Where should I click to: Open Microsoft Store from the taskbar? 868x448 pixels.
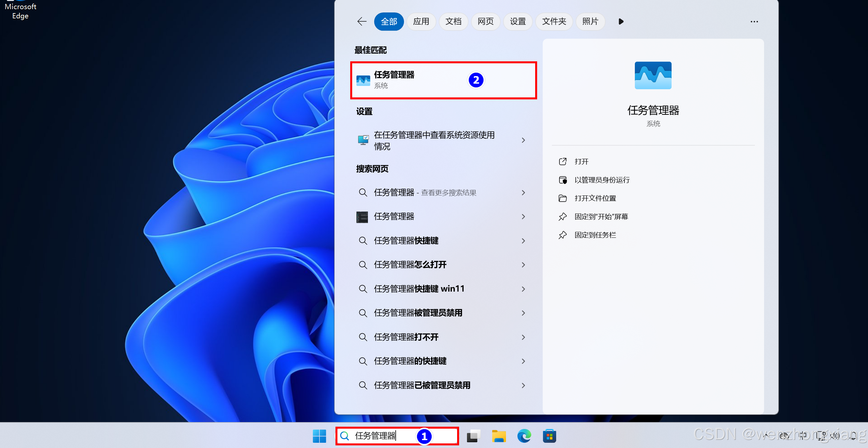[x=549, y=436]
